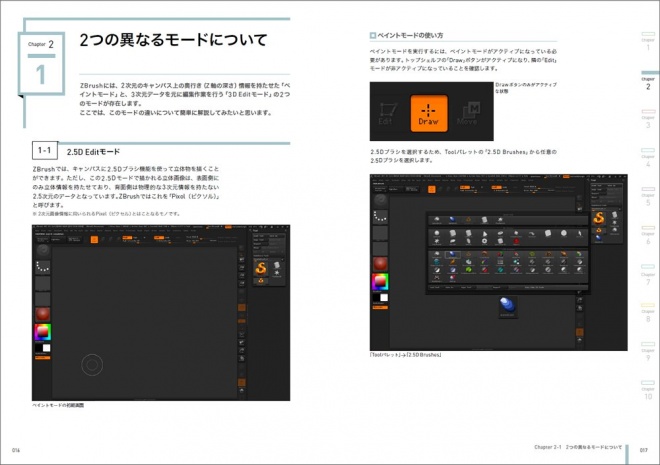The image size is (660, 465).
Task: Open the Chapter 4 margin tab
Action: [648, 158]
